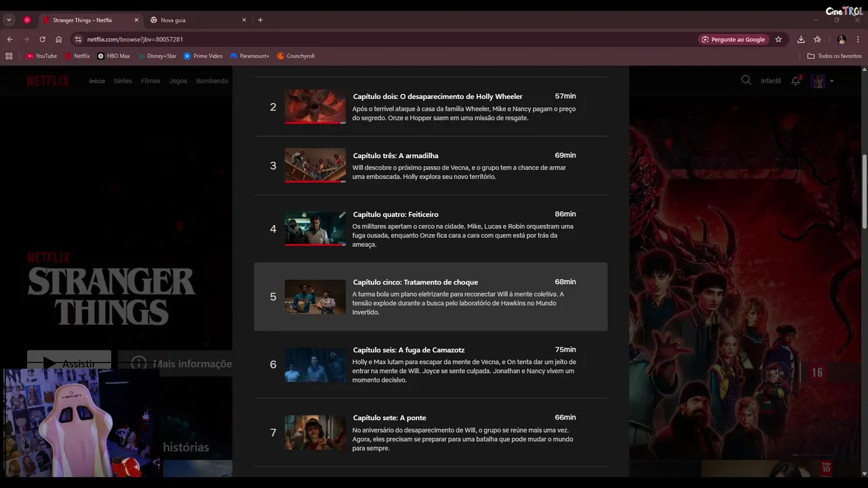Click the 75min duration of episode 6

565,350
